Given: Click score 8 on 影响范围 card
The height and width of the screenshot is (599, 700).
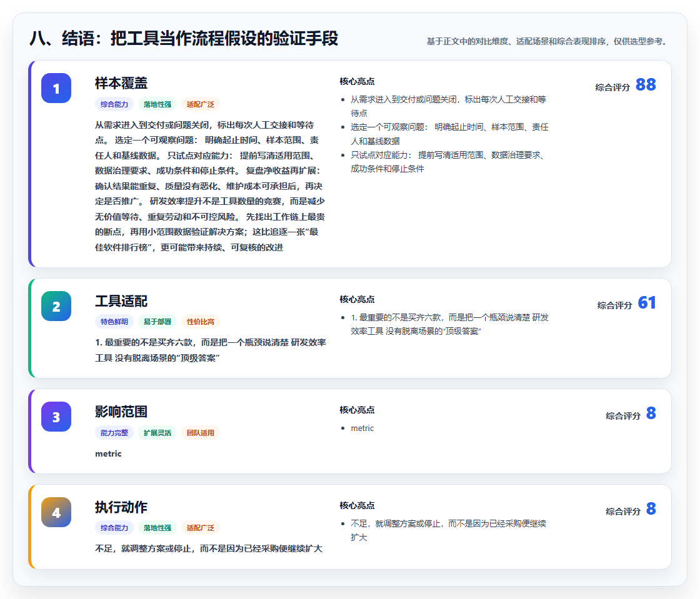Looking at the screenshot, I should [651, 413].
